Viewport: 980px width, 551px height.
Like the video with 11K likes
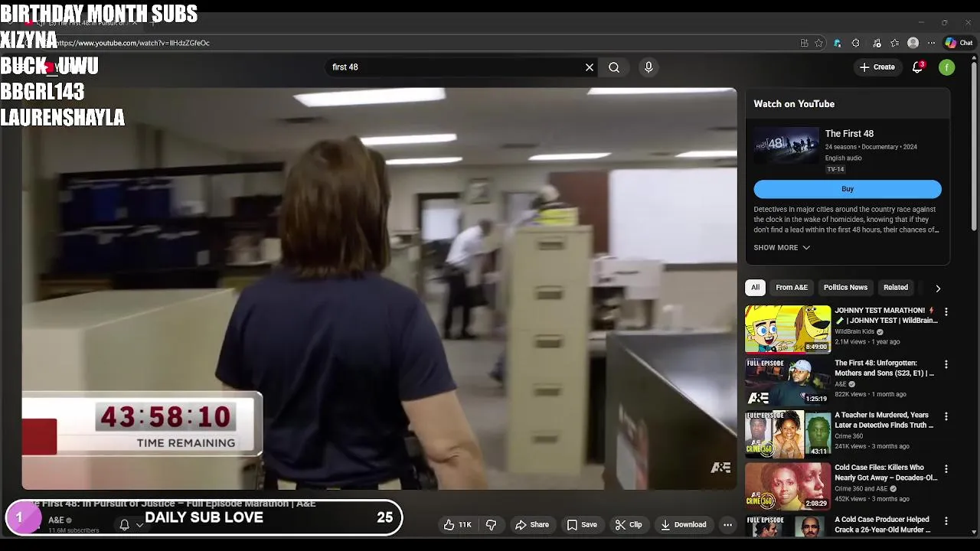[458, 525]
